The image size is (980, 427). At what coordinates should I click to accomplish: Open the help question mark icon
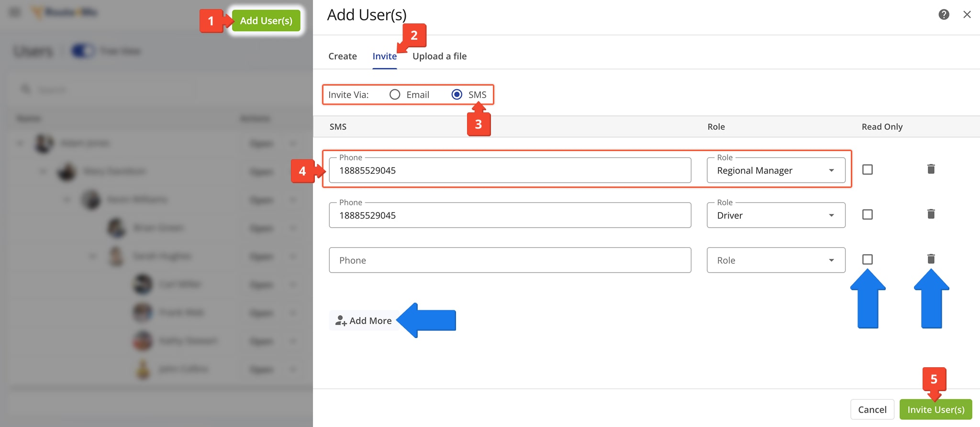coord(944,14)
